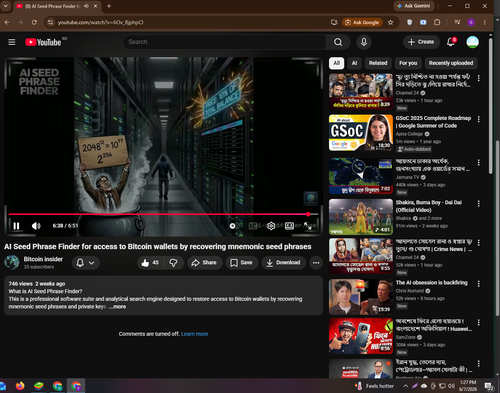Screen dimensions: 500x393
Task: Open the YouTube guide hamburger menu
Action: (12, 42)
